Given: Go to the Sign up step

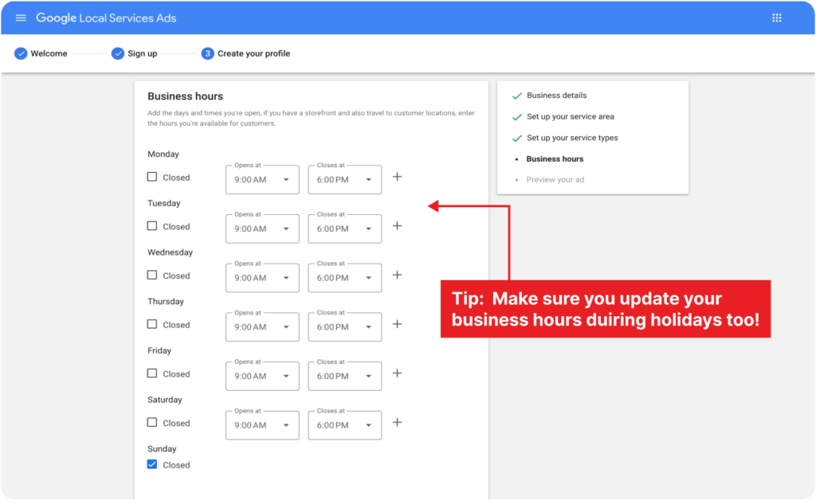Looking at the screenshot, I should pos(142,53).
